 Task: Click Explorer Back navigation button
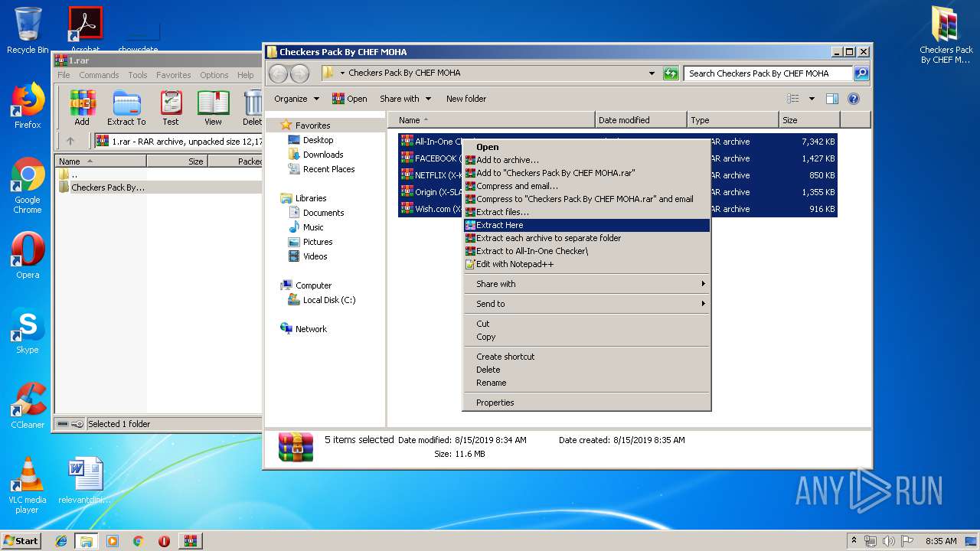tap(279, 73)
